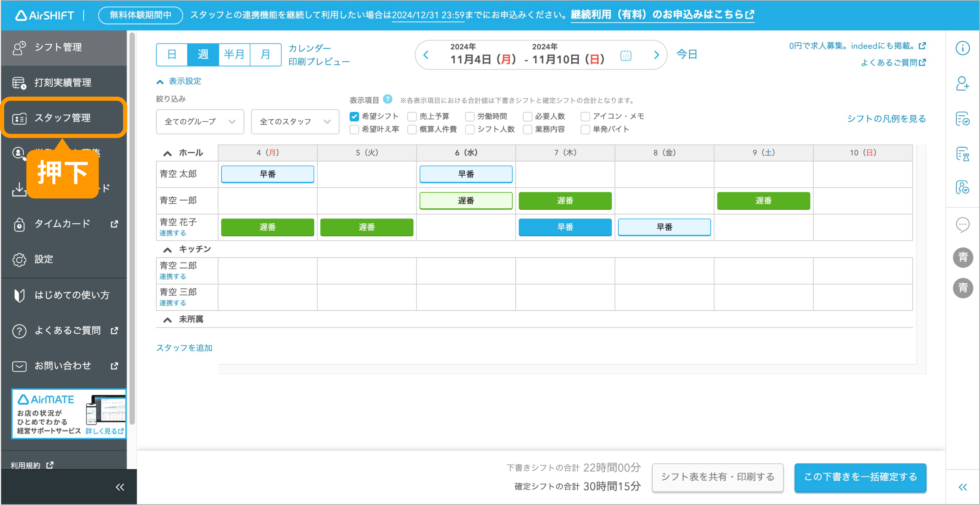Open シフトの凡例を見る link

[x=886, y=119]
